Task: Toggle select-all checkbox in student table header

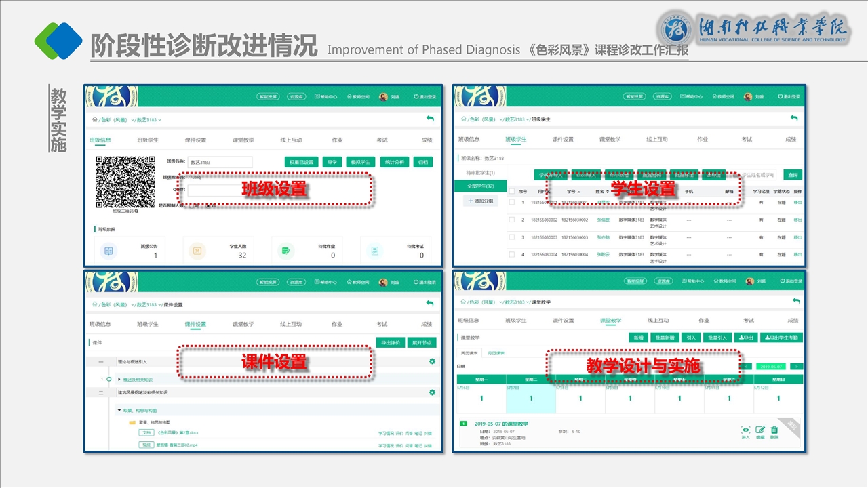Action: click(x=512, y=192)
